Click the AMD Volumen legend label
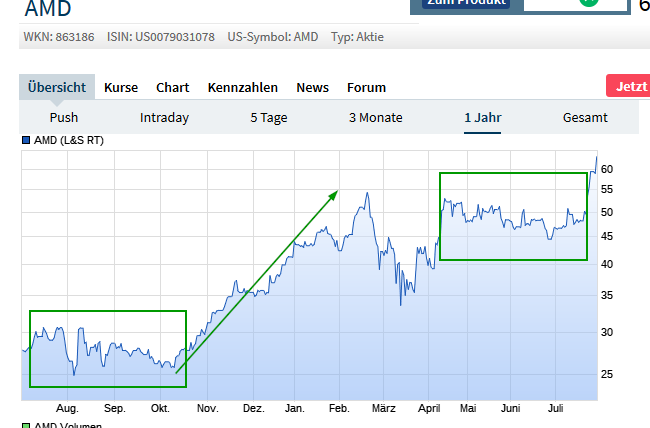 pyautogui.click(x=68, y=425)
